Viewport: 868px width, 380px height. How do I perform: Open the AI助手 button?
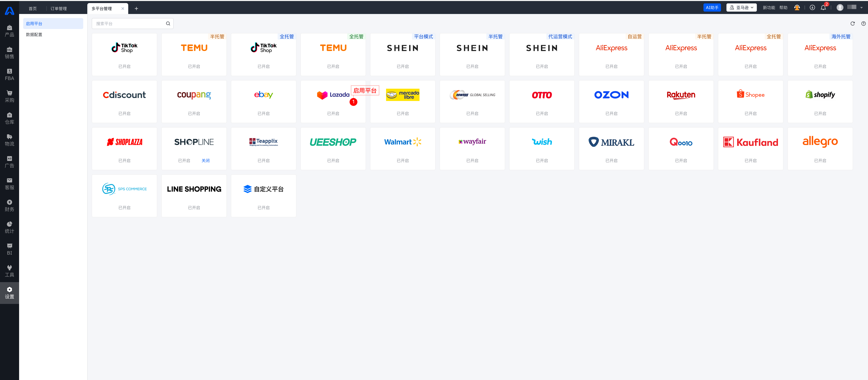pos(712,7)
